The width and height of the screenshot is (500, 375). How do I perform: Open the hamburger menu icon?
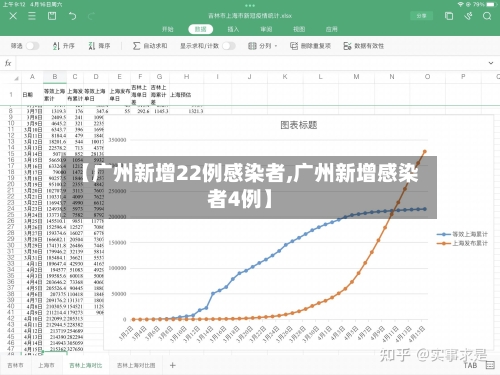coord(32,16)
